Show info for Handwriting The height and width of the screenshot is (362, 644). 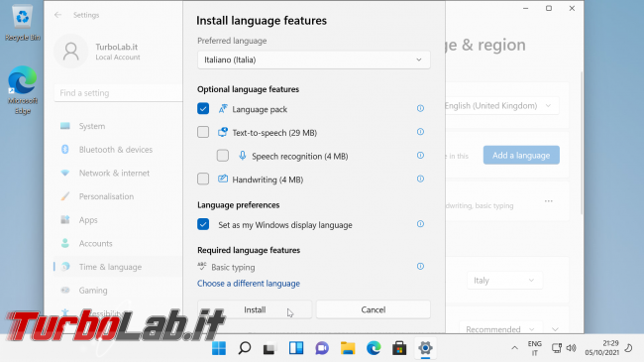coord(420,179)
